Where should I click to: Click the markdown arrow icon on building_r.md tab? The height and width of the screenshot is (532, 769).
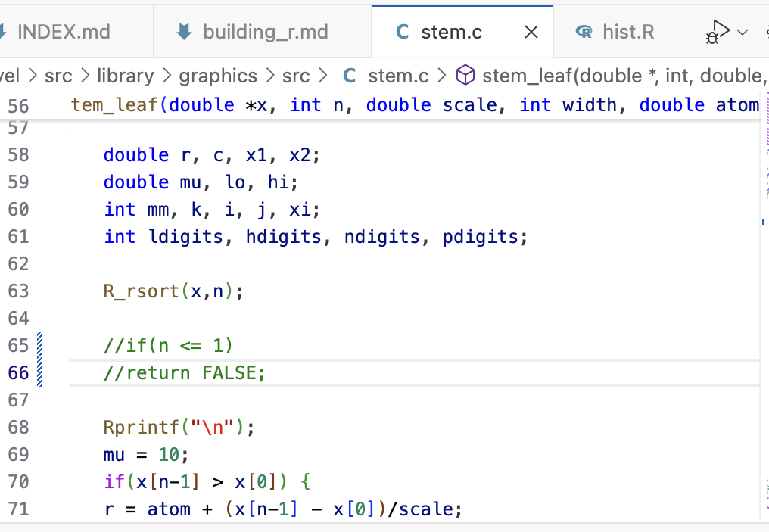click(183, 32)
